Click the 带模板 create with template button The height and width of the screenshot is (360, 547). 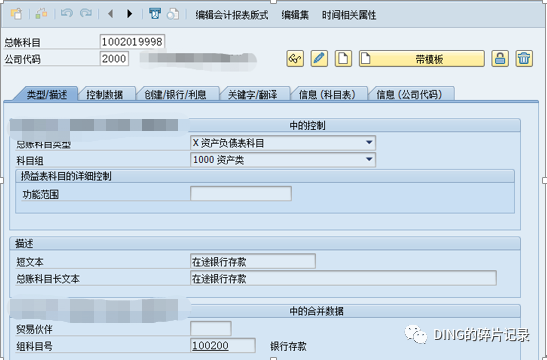422,59
